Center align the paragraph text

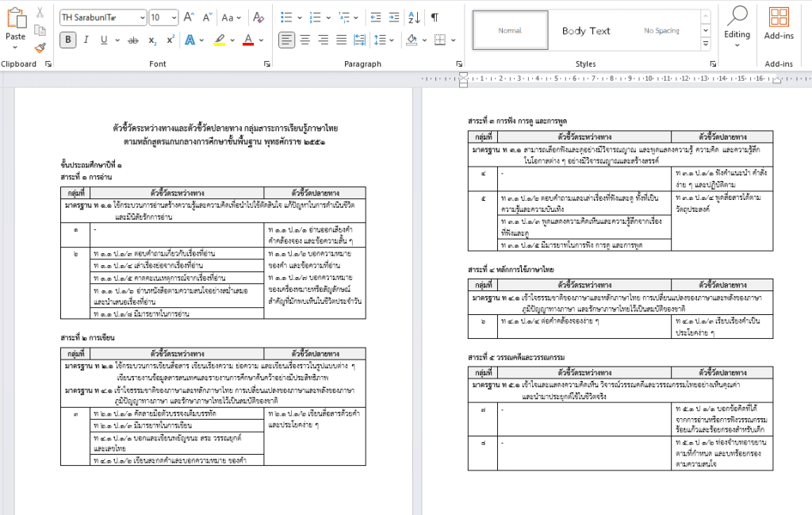tap(304, 40)
